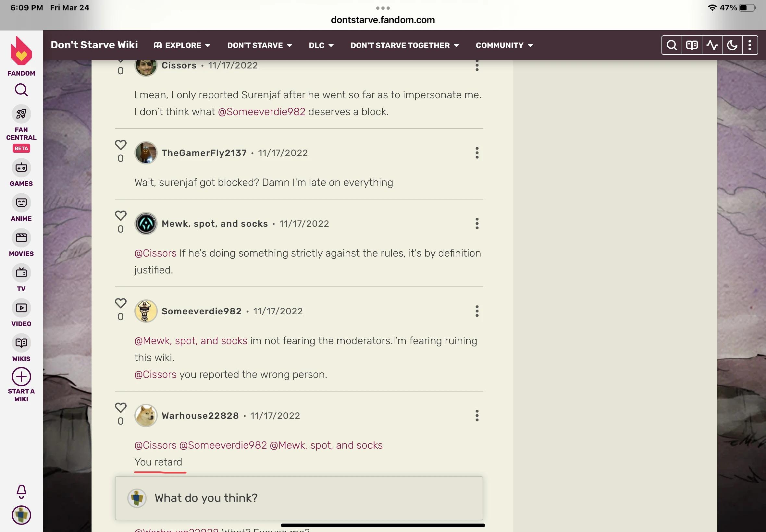Open the Anime section icon
Viewport: 766px width, 532px height.
(21, 203)
